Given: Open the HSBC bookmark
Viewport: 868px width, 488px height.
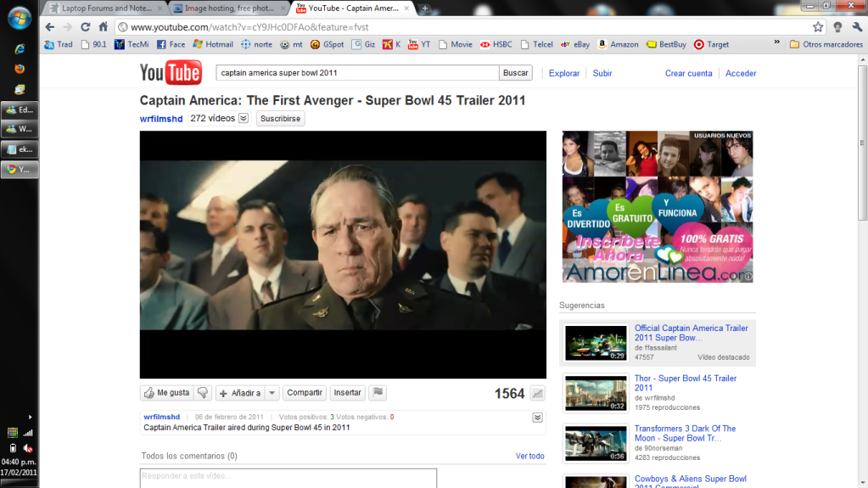Looking at the screenshot, I should tap(496, 44).
